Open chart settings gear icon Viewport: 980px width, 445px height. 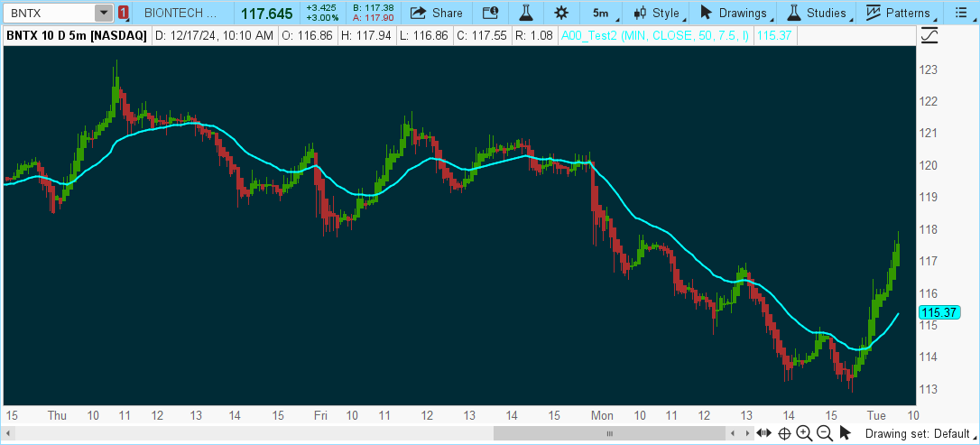pyautogui.click(x=561, y=13)
